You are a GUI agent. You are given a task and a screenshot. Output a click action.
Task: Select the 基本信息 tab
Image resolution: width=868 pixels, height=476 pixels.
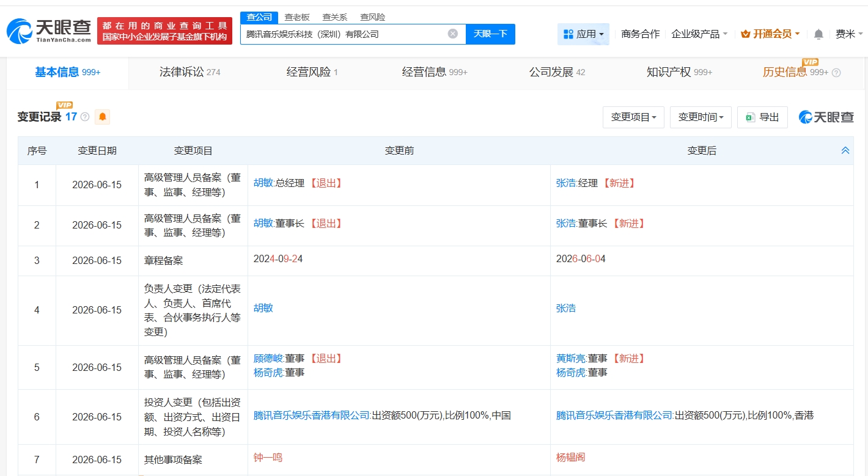(67, 73)
